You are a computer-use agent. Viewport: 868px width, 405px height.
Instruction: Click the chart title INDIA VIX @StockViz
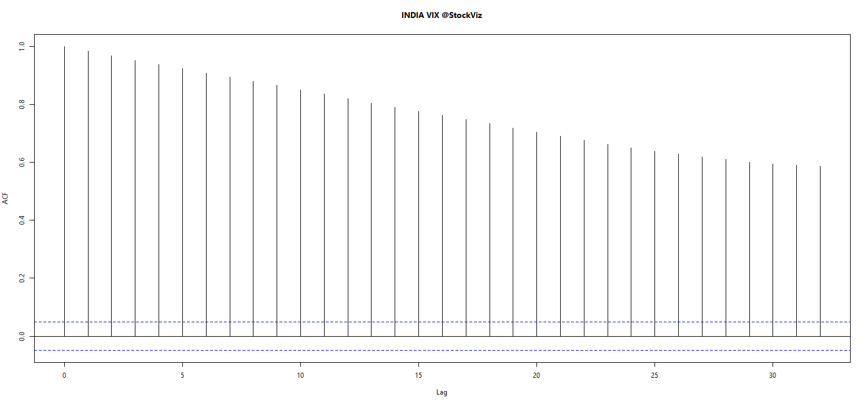point(442,16)
